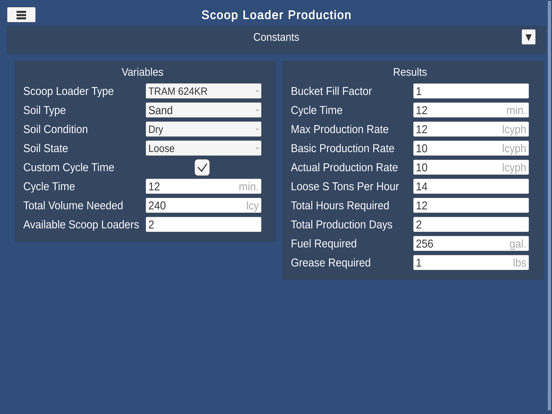
Task: Click the Actual Production Rate field
Action: (x=471, y=167)
